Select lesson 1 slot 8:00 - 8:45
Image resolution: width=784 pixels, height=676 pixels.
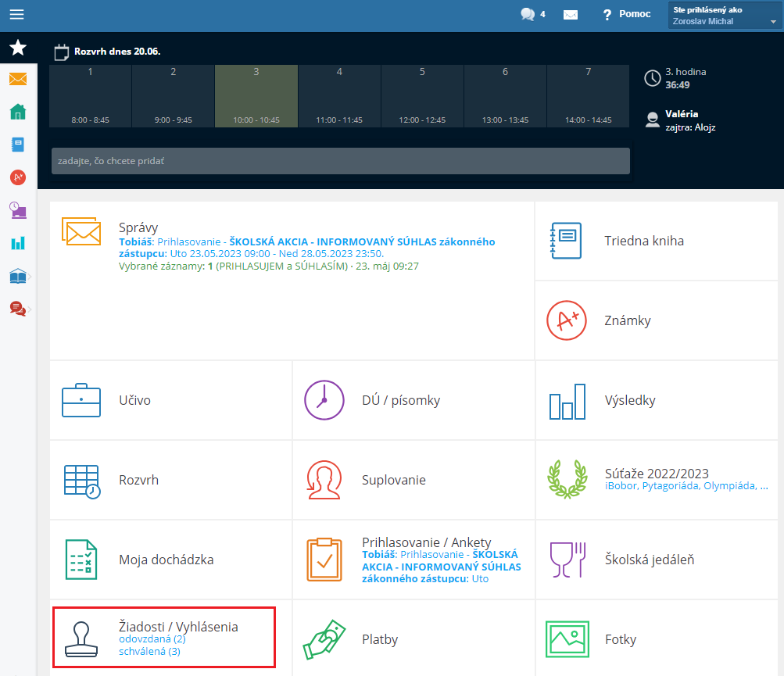tap(91, 96)
